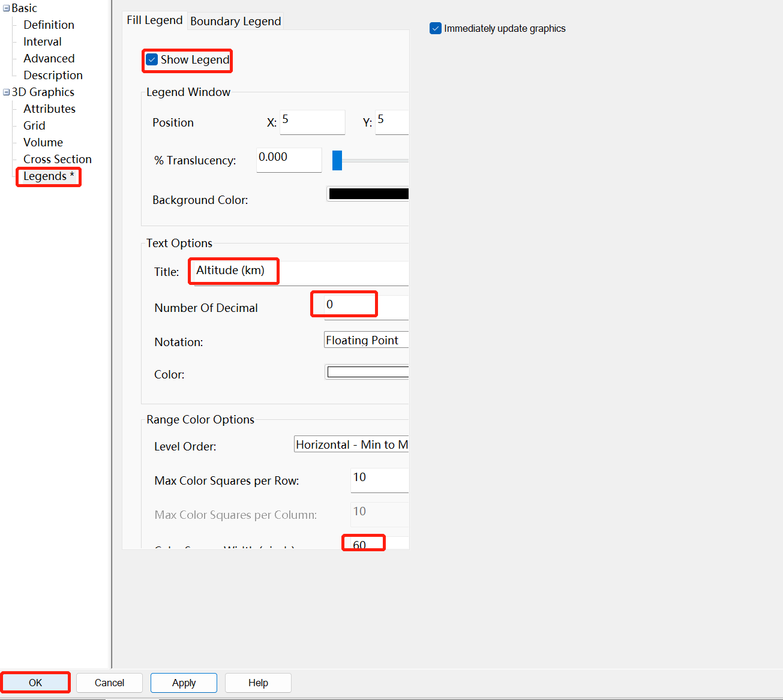Uncheck the Show Legend checkbox
783x700 pixels.
coord(152,60)
